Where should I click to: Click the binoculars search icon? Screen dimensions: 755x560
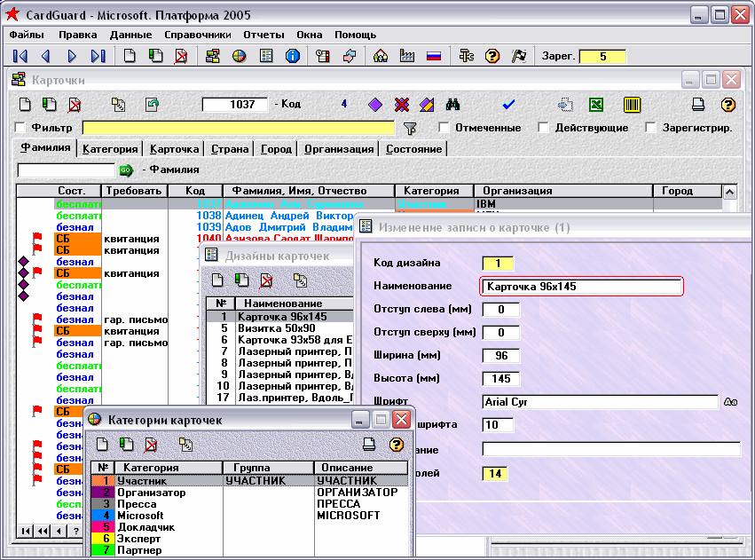452,105
